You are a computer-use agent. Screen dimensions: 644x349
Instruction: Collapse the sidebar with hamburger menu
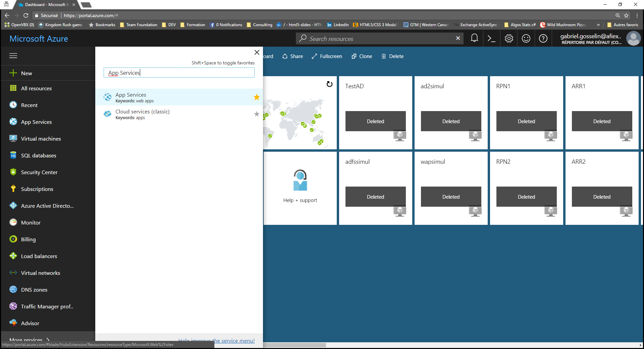click(13, 56)
